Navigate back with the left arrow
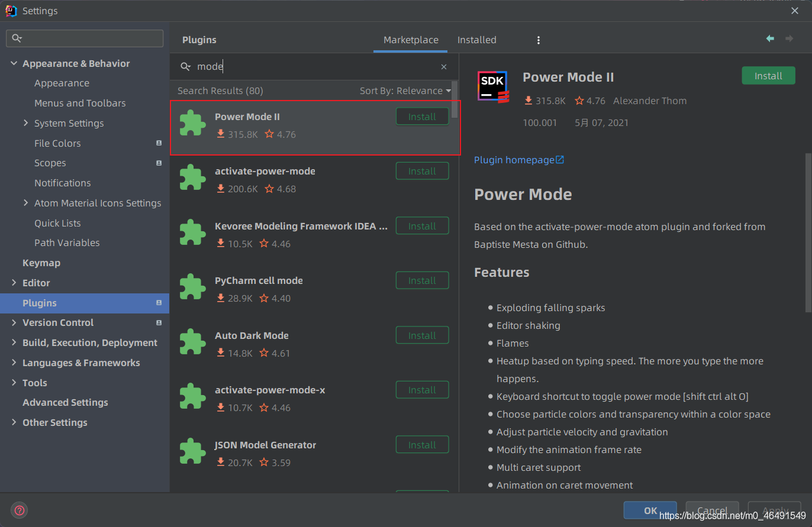The image size is (812, 527). [770, 38]
